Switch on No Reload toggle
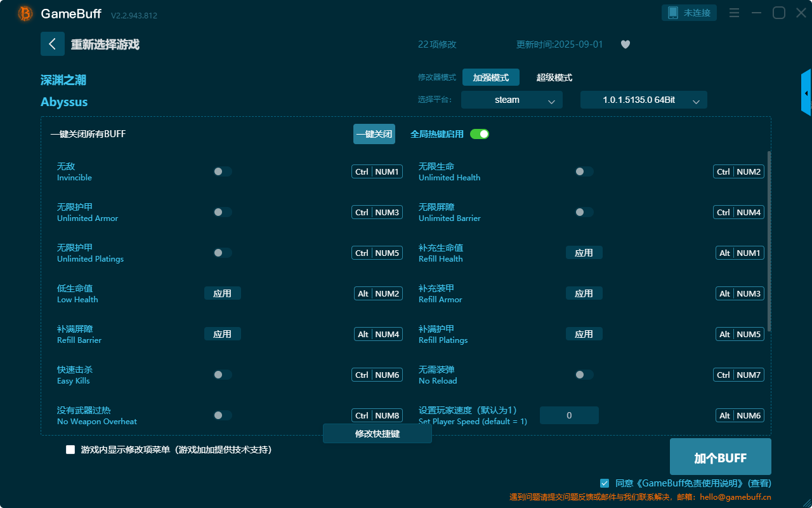 (584, 375)
